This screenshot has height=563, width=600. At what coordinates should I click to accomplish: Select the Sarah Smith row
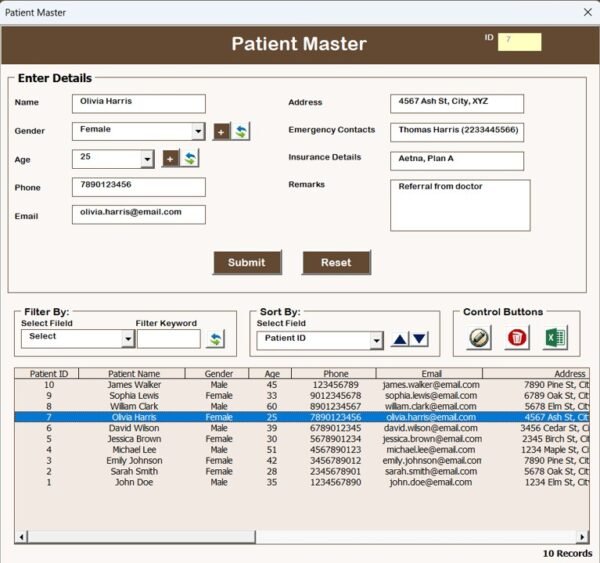click(x=302, y=471)
